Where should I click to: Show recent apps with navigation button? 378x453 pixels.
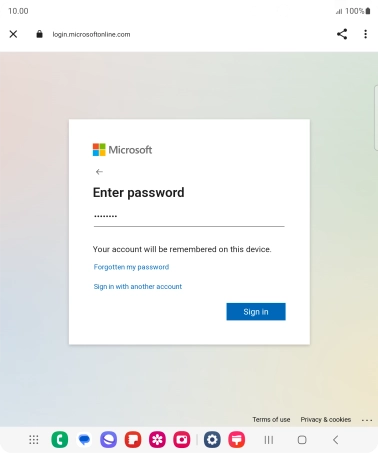(x=269, y=440)
